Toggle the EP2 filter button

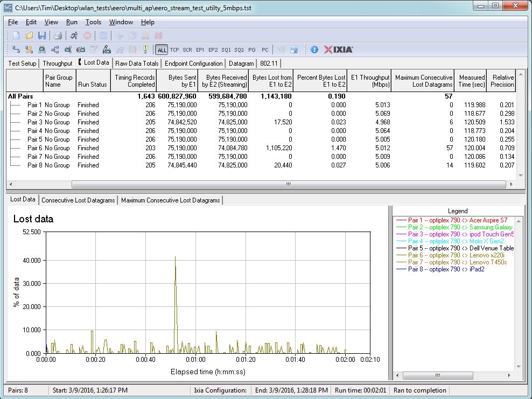coord(213,50)
